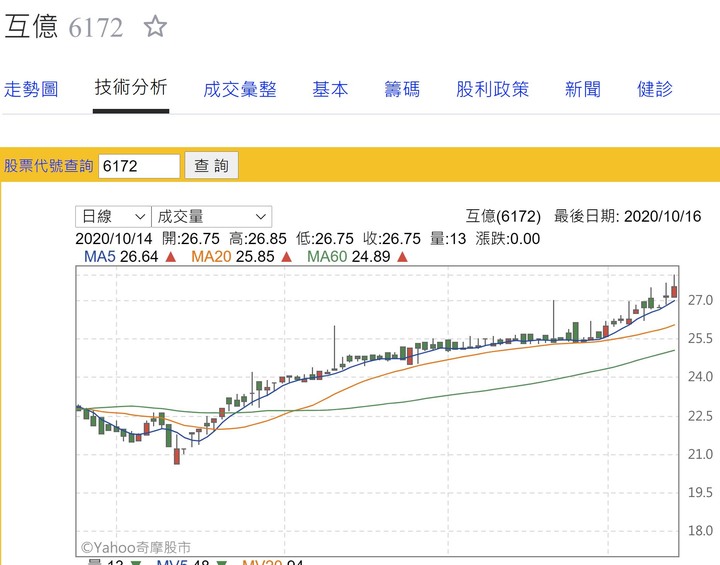Click the 18.0 price axis label
Screen dimensions: 720x565
click(700, 531)
